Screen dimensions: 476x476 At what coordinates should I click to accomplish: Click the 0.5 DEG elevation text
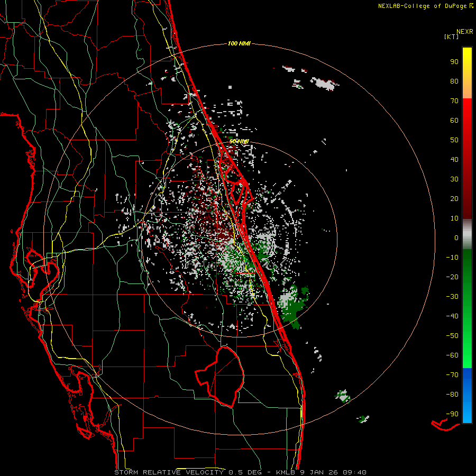(249, 472)
